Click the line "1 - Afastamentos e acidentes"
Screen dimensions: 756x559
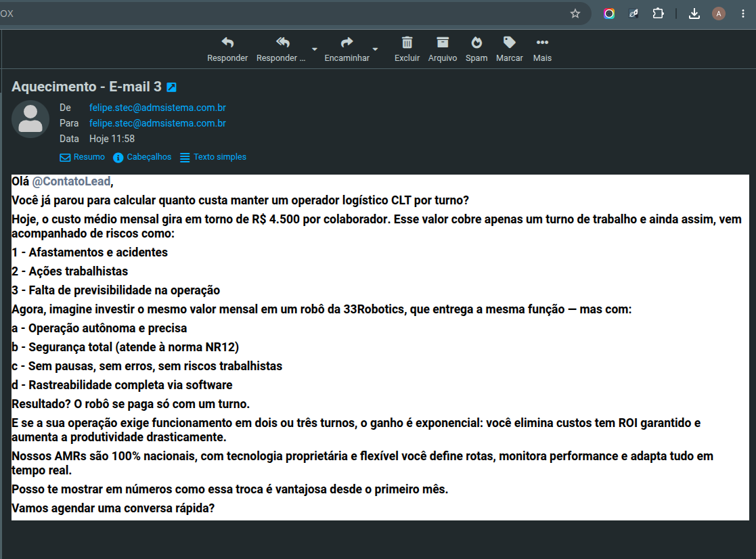(90, 252)
